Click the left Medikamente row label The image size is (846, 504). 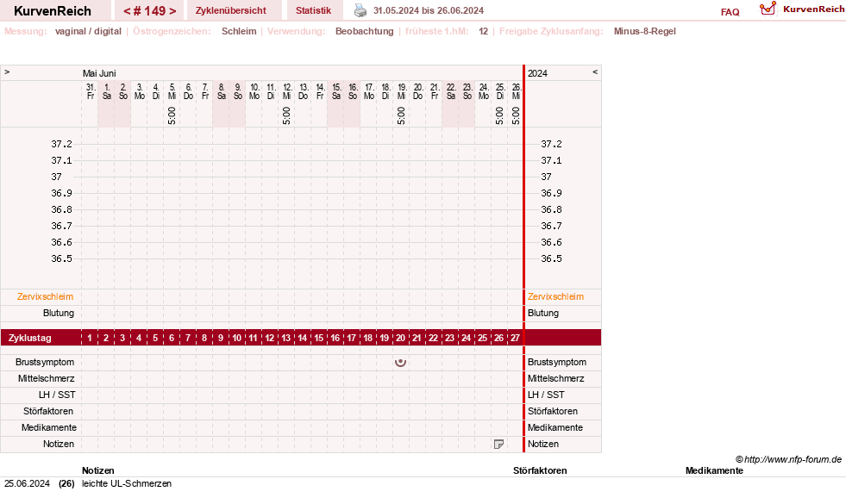point(49,427)
